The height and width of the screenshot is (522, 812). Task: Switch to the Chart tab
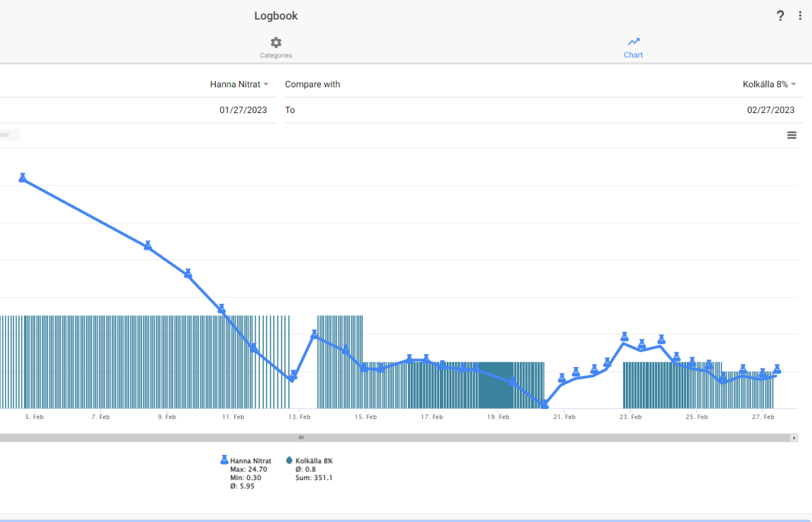pos(633,47)
